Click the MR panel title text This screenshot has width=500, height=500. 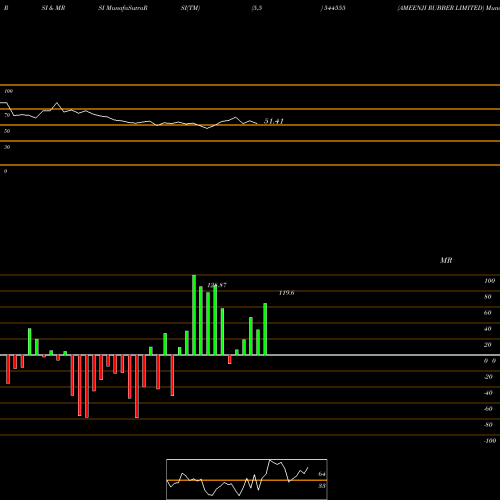pos(446,260)
